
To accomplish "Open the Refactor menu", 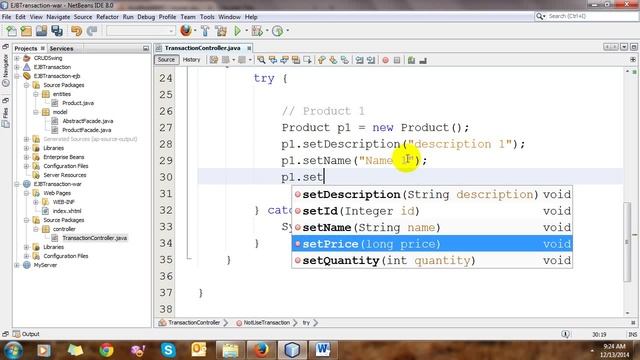I will [107, 17].
